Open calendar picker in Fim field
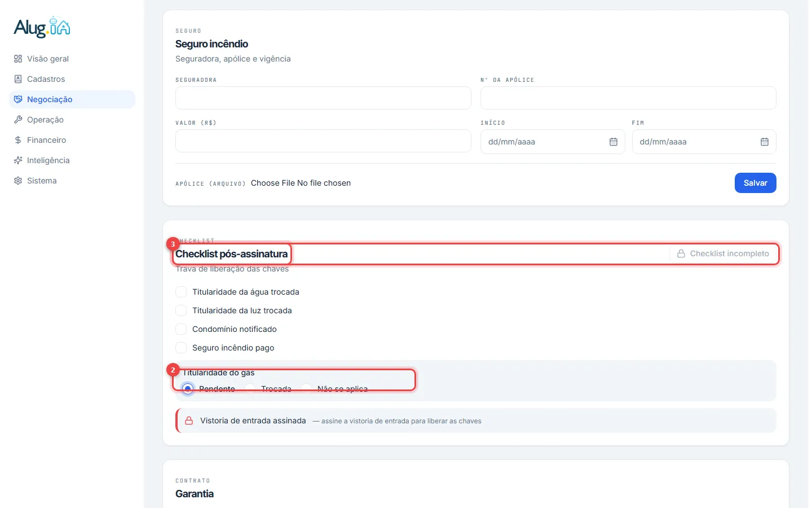 point(765,142)
